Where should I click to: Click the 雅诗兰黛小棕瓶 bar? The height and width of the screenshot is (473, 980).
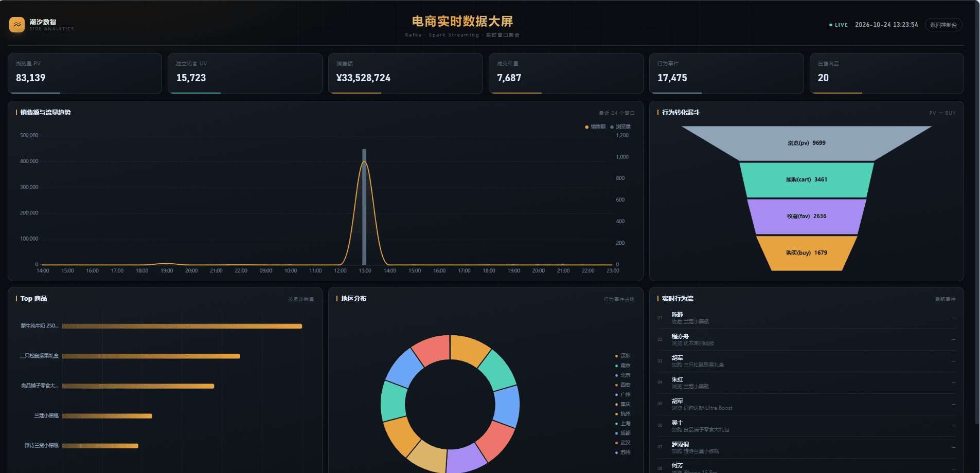100,446
